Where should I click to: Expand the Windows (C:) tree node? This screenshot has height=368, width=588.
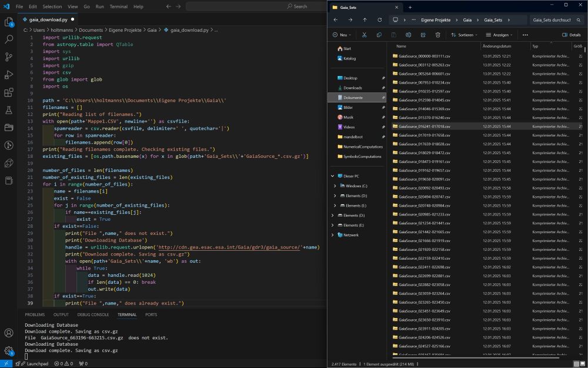335,186
